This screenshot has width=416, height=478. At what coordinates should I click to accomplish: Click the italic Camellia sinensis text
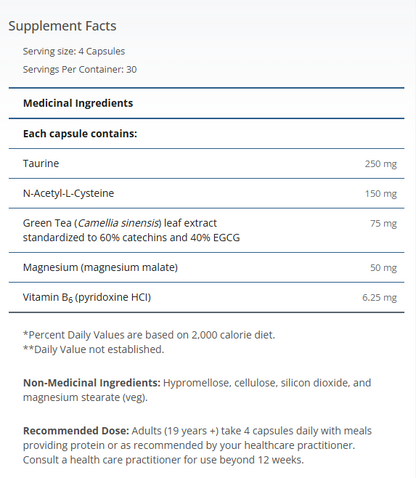118,223
